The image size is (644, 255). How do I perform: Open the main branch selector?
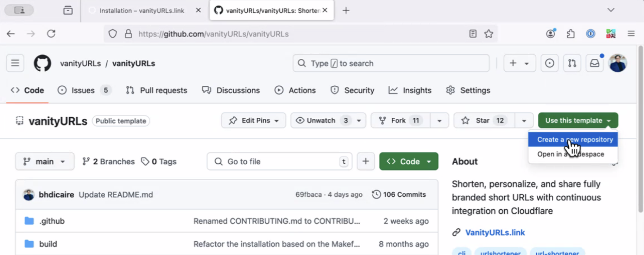(45, 161)
